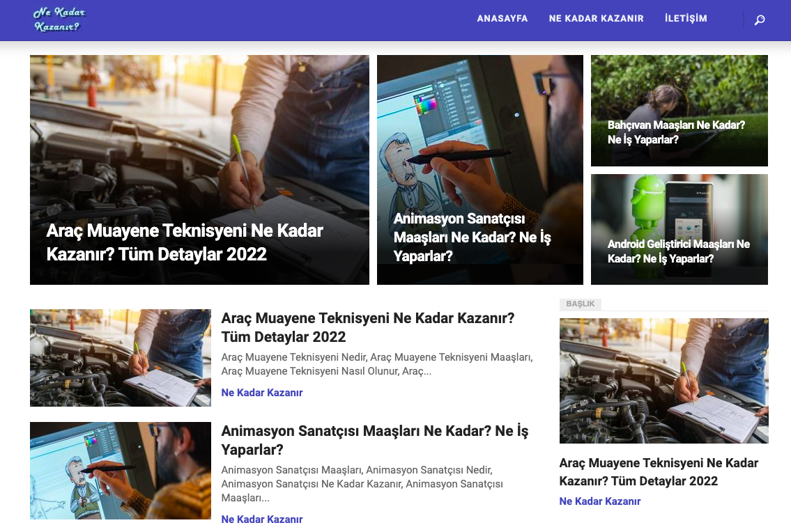
Task: Click sidebar Ne Kadar Kazanır category link
Action: click(x=600, y=501)
